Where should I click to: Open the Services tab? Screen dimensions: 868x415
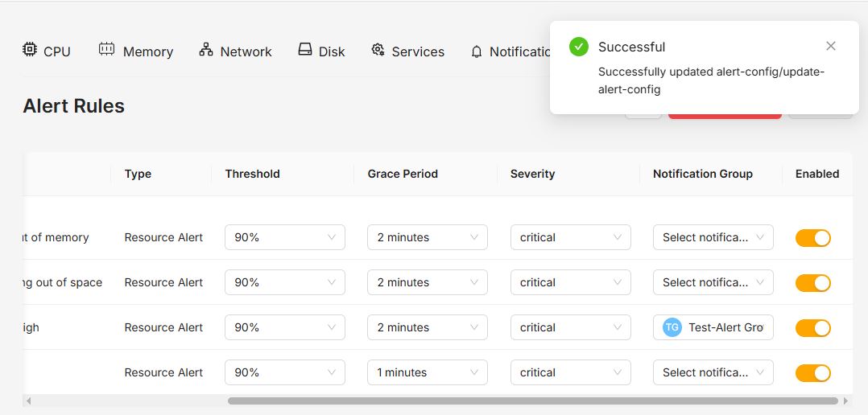point(408,51)
